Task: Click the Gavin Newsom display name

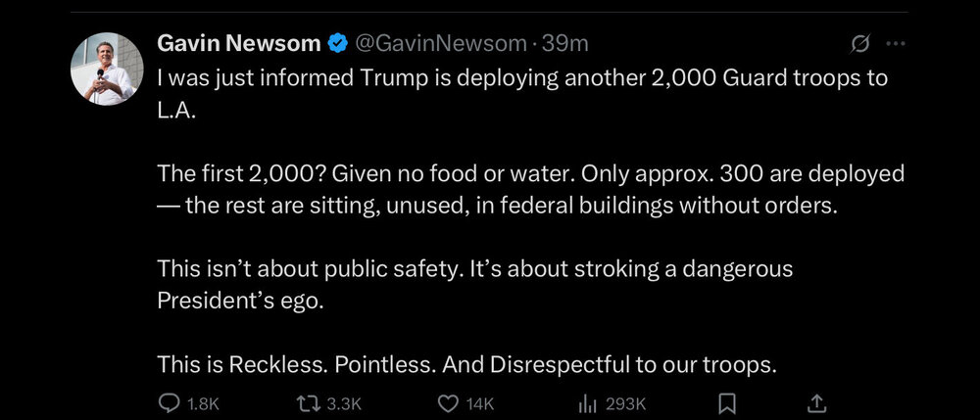Action: (239, 44)
